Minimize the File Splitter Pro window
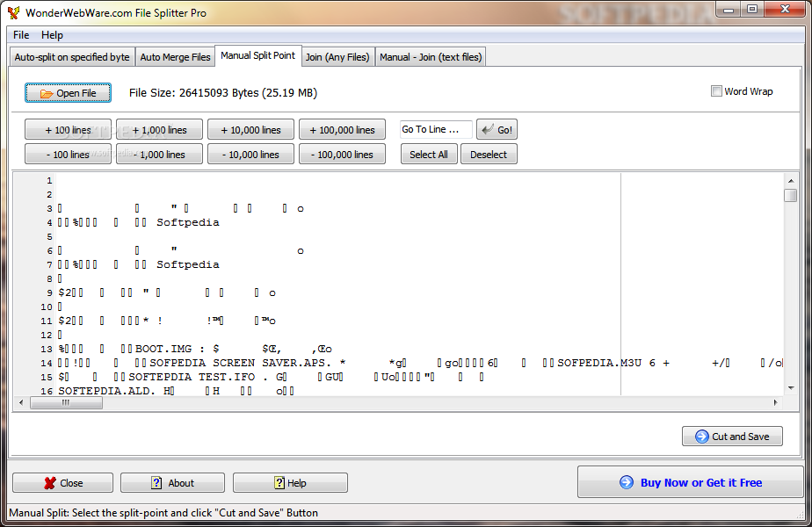The width and height of the screenshot is (812, 527). (x=729, y=10)
